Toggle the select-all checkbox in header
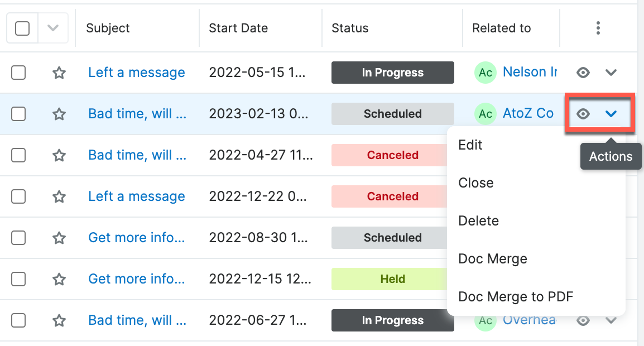 point(22,27)
